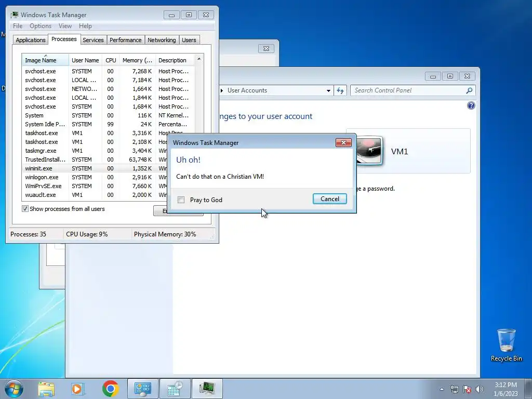The image size is (532, 399).
Task: Sort processes by Memory column
Action: tap(137, 60)
